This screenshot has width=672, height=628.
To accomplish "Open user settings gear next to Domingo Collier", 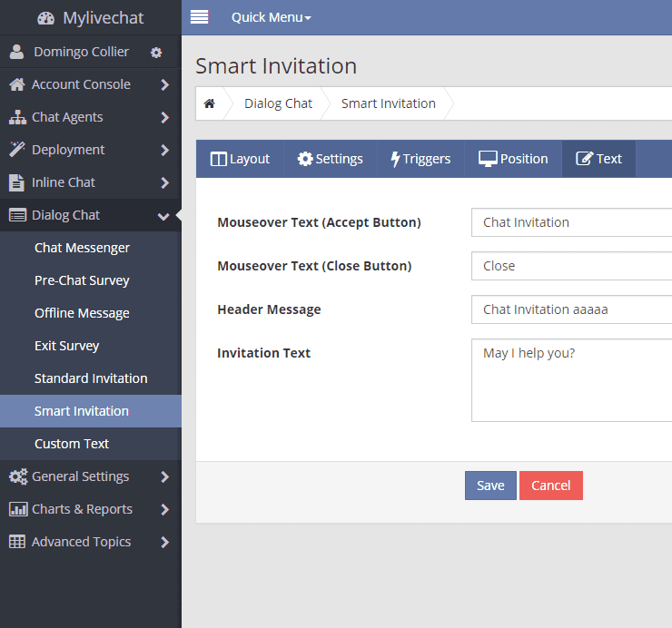I will (156, 53).
